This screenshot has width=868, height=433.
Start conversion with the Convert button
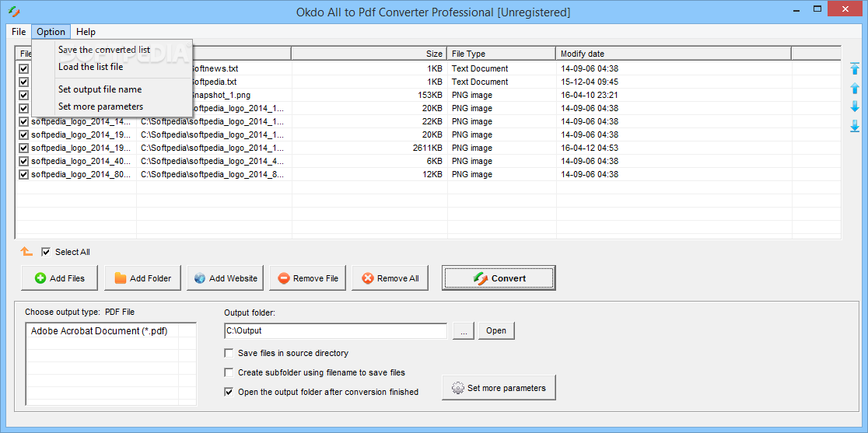[499, 278]
